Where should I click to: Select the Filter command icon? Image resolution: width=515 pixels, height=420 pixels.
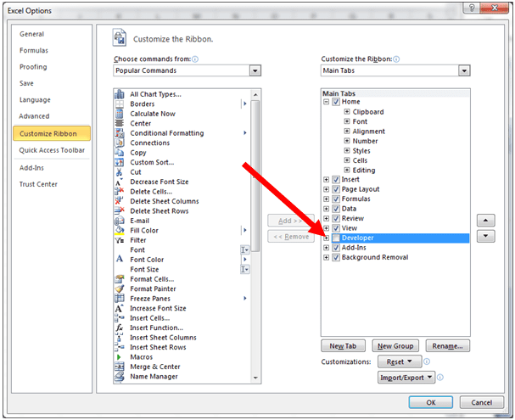[x=120, y=240]
